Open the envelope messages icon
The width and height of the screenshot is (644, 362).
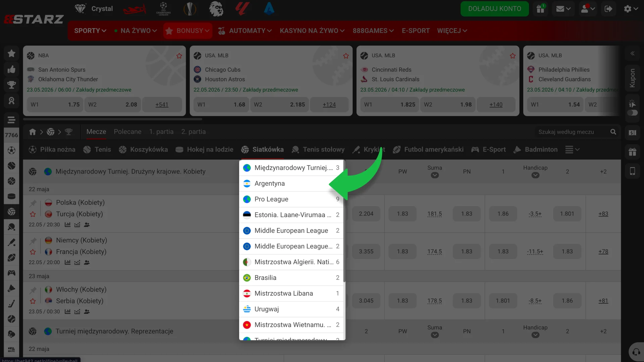click(563, 9)
